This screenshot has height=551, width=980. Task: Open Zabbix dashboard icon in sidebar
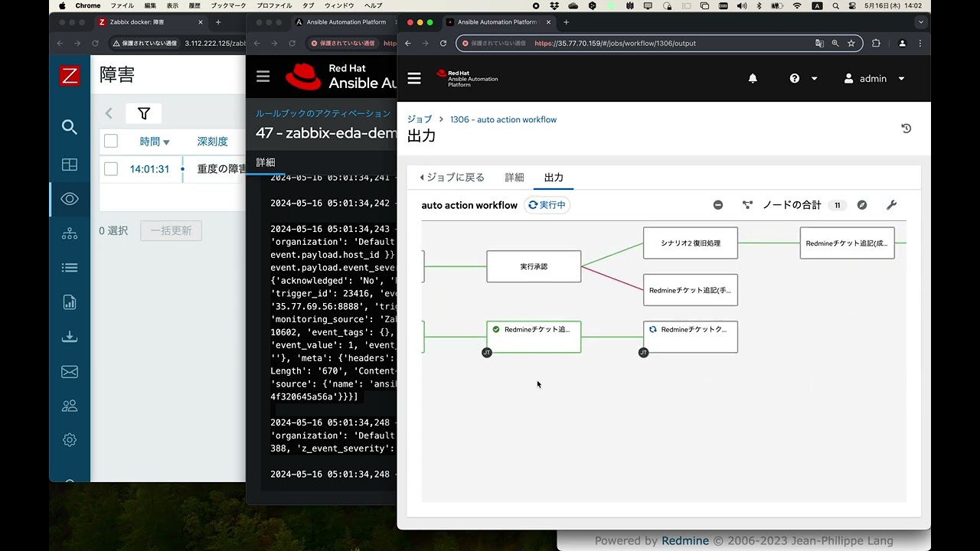(x=70, y=165)
